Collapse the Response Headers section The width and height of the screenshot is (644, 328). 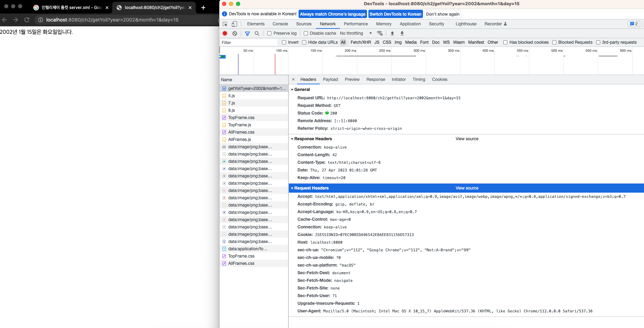pyautogui.click(x=292, y=139)
